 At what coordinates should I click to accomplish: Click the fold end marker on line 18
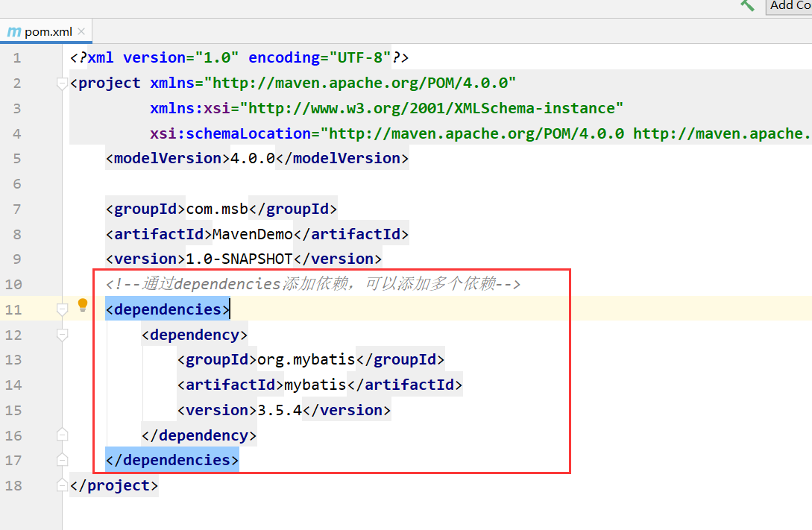[x=62, y=485]
